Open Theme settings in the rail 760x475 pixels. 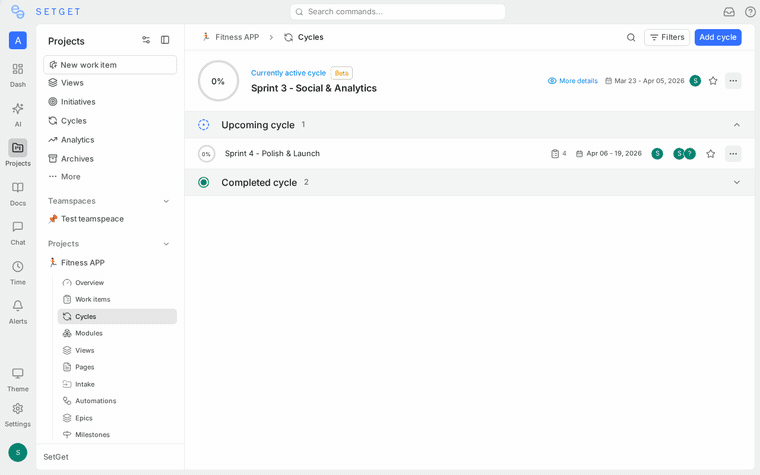[x=18, y=380]
